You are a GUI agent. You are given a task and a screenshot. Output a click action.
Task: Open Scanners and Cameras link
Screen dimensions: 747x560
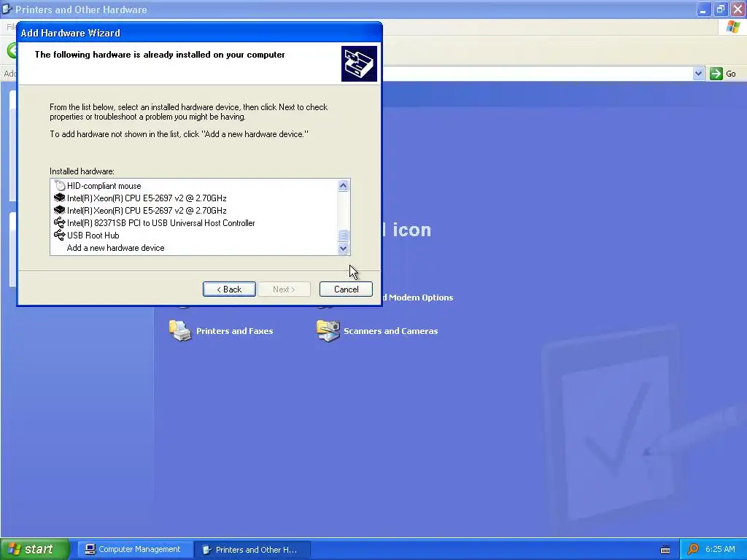391,331
